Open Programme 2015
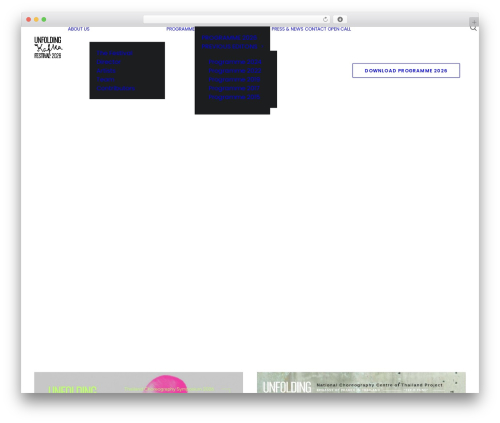The height and width of the screenshot is (423, 500). pyautogui.click(x=234, y=97)
